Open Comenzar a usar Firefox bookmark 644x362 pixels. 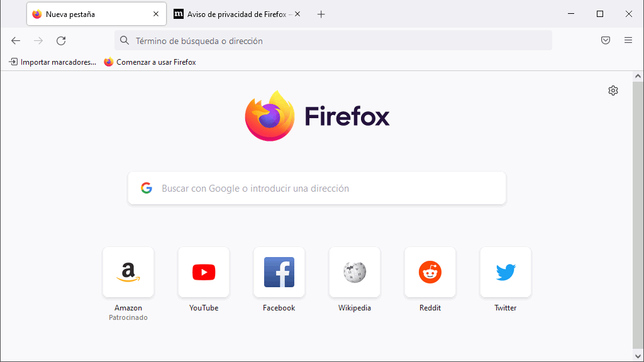pyautogui.click(x=150, y=62)
